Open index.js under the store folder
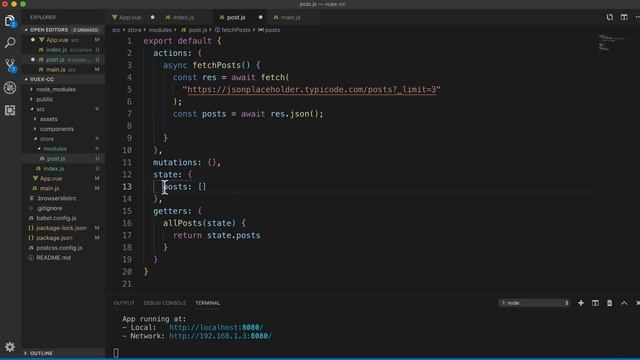This screenshot has width=640, height=360. point(53,169)
